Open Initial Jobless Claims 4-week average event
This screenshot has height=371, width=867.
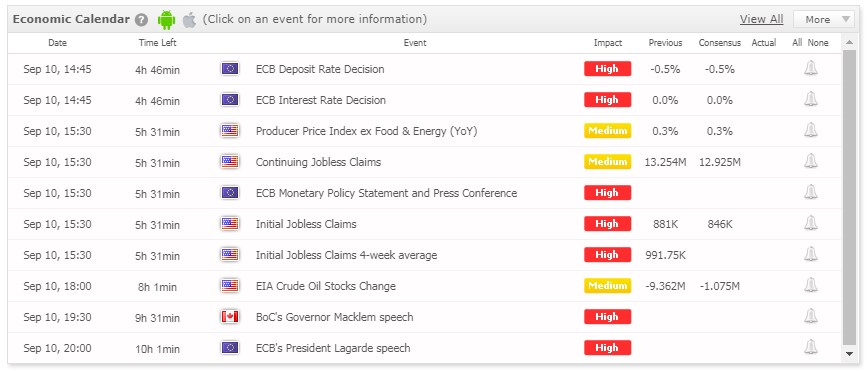tap(346, 255)
